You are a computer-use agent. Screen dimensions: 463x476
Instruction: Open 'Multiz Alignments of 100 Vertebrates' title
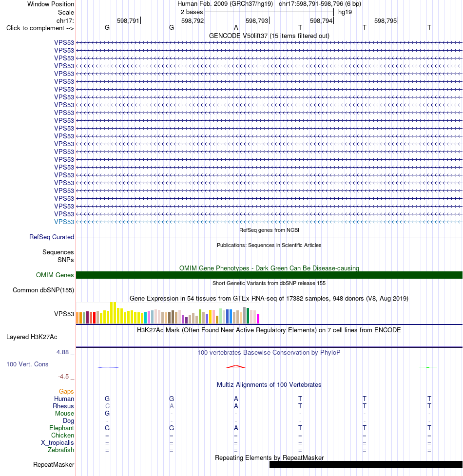tap(269, 384)
